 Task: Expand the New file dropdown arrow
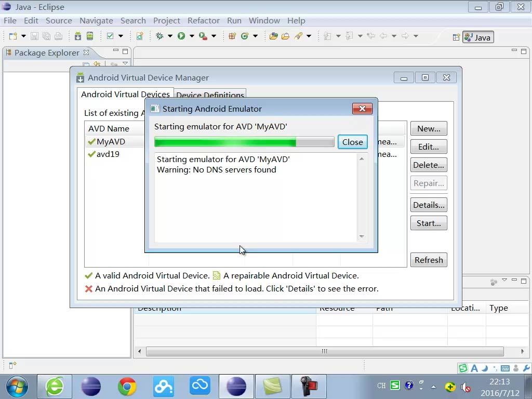pyautogui.click(x=23, y=36)
